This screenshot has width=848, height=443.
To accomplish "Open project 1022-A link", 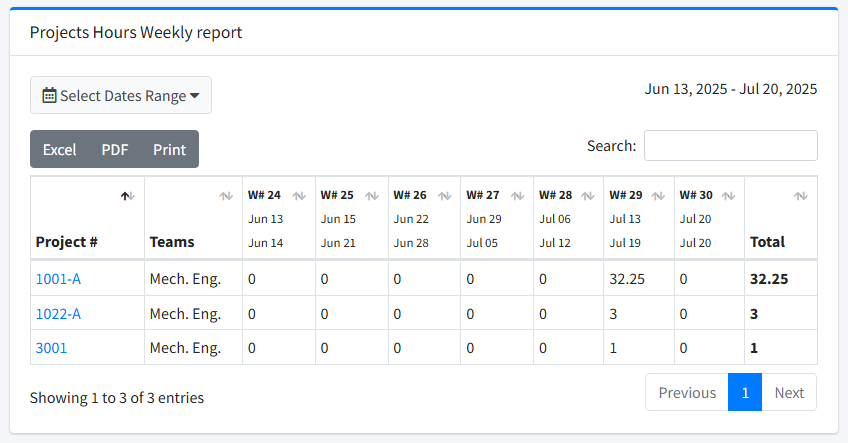I will click(58, 314).
